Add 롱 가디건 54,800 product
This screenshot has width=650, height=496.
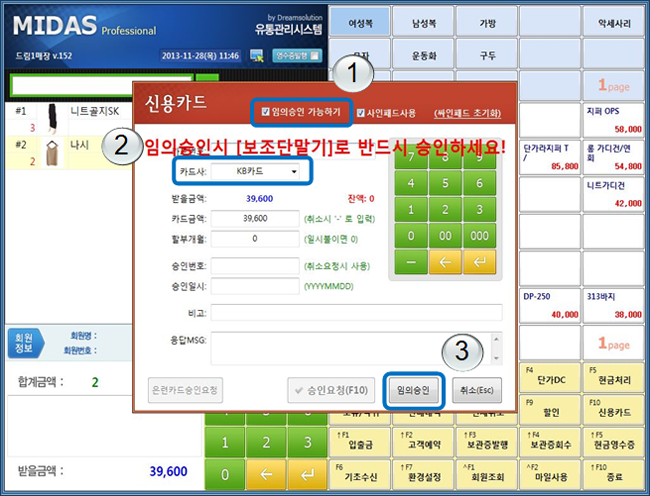(x=614, y=157)
